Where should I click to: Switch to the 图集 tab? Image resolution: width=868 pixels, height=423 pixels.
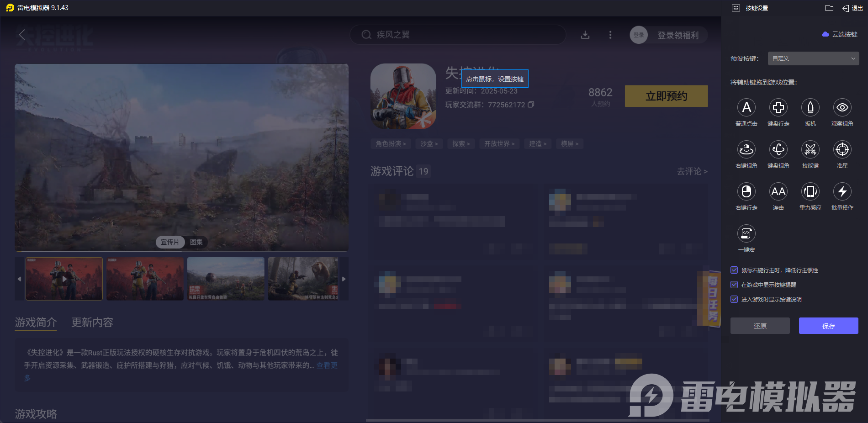point(196,242)
